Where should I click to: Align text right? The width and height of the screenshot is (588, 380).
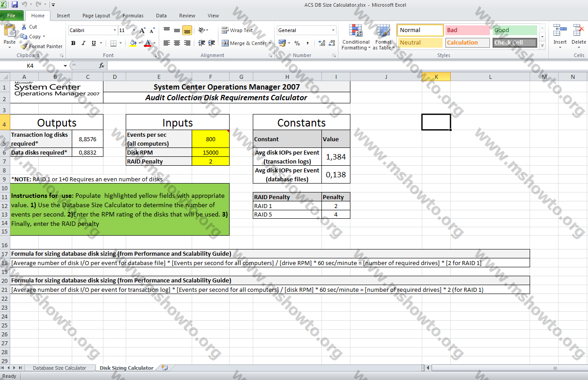[x=187, y=43]
